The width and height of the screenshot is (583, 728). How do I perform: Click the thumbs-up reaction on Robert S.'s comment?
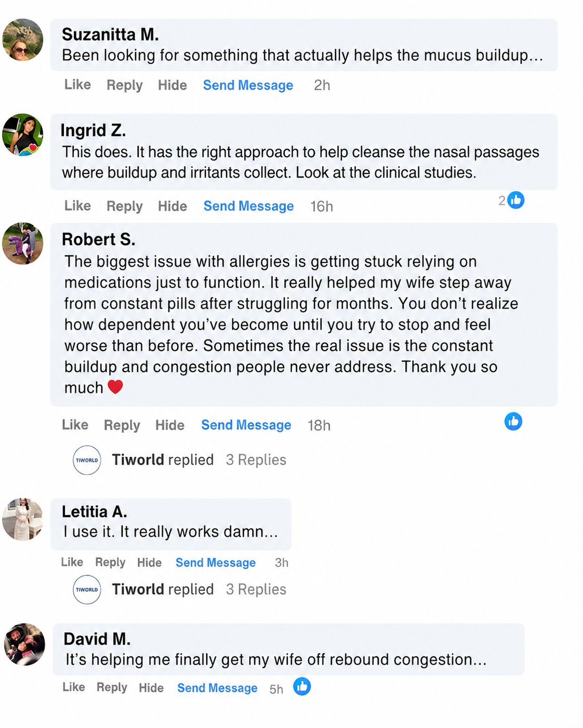(513, 422)
